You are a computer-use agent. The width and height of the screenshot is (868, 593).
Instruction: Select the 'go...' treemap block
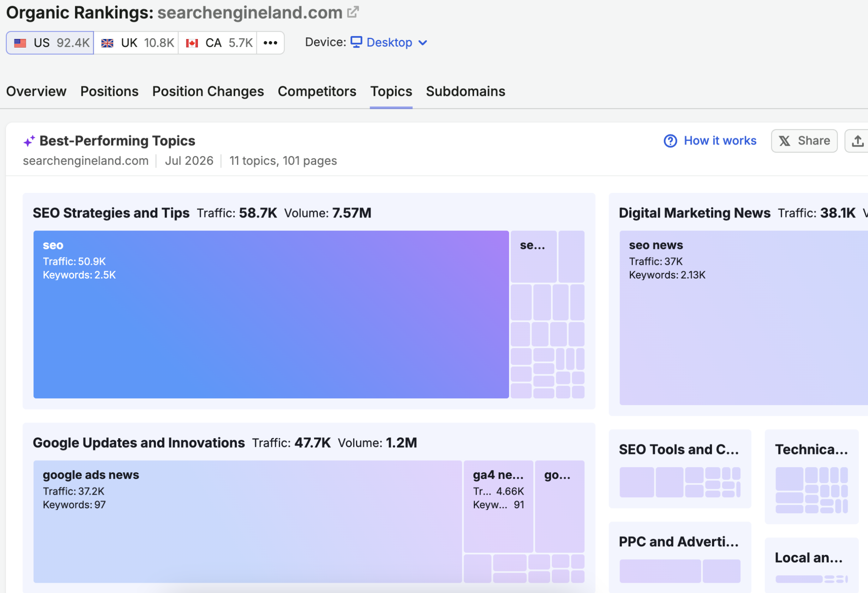(x=559, y=506)
